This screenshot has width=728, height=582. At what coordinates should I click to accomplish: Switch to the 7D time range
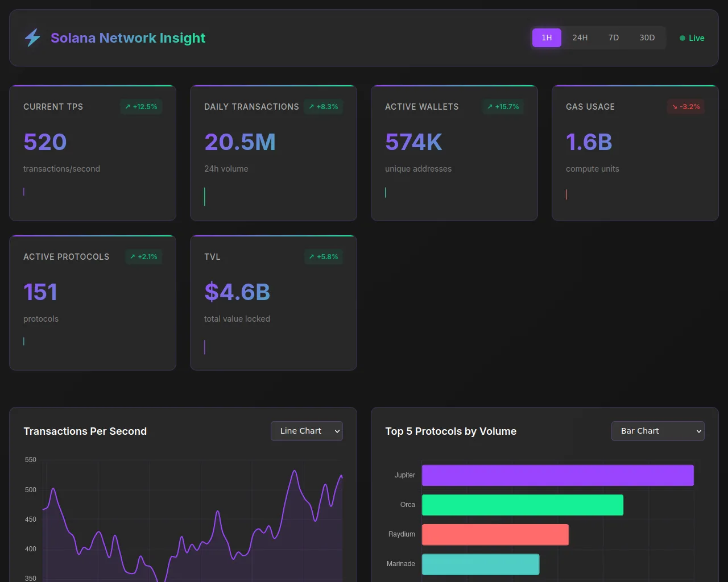614,38
